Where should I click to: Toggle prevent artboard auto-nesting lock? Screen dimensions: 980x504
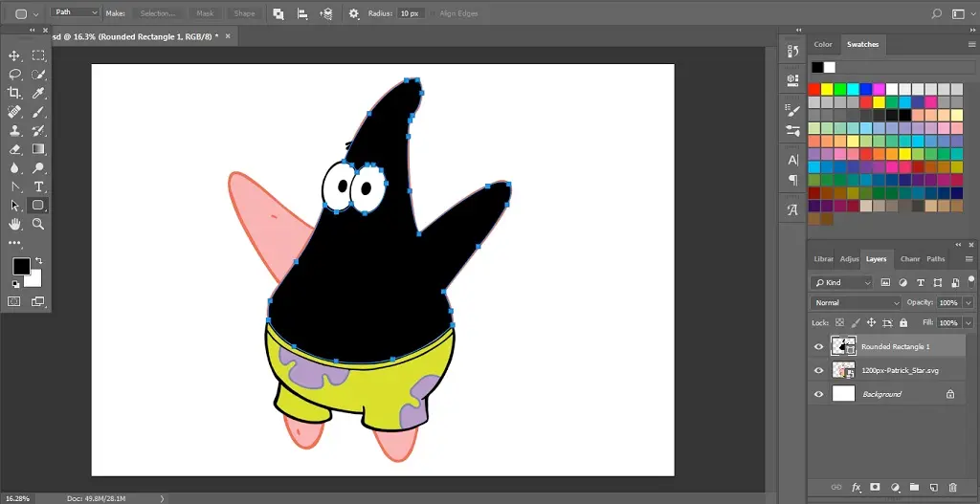pos(887,323)
